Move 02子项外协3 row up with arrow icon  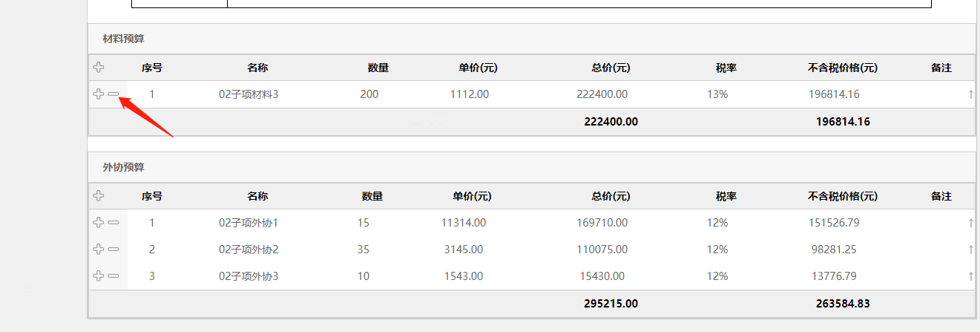click(x=970, y=276)
